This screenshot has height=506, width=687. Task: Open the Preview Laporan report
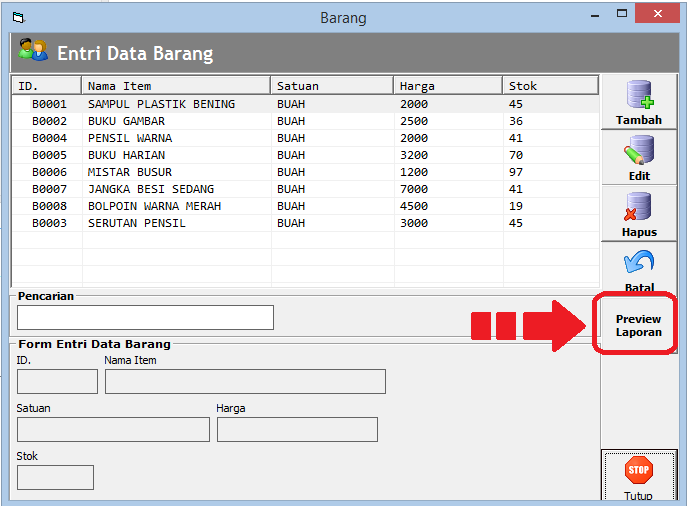pyautogui.click(x=638, y=325)
